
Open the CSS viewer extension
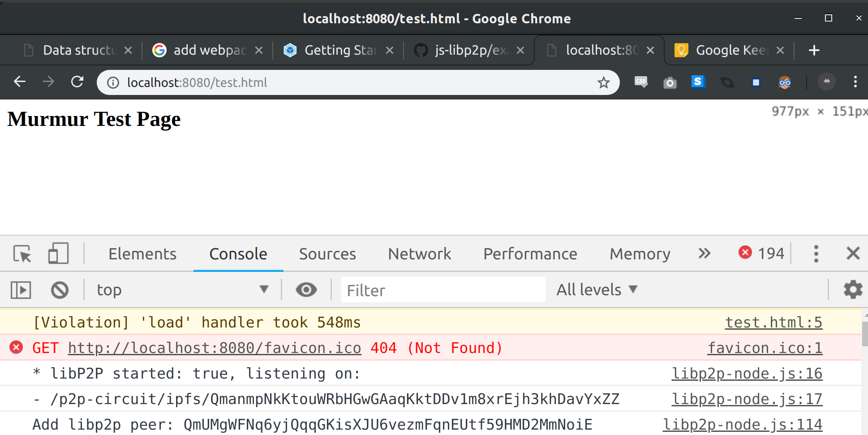click(x=641, y=82)
